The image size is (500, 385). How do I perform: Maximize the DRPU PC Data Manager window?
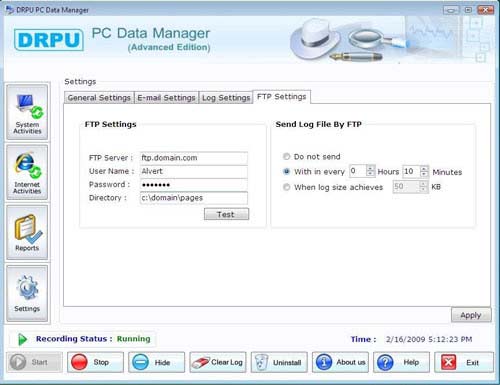[468, 10]
